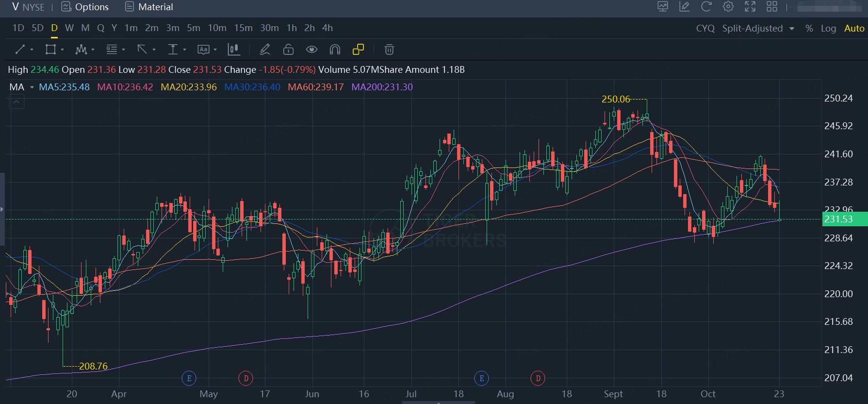
Task: Toggle Log scale
Action: tap(828, 28)
